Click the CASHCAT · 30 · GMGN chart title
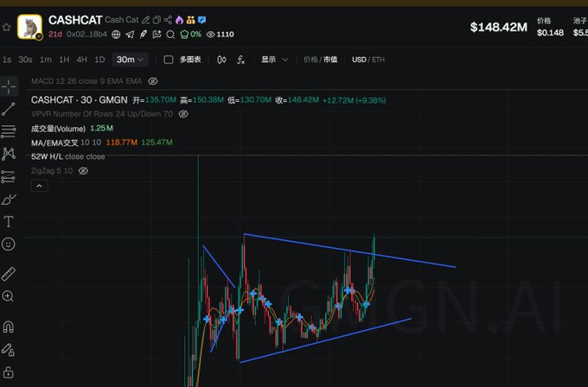The height and width of the screenshot is (387, 588). tap(80, 100)
